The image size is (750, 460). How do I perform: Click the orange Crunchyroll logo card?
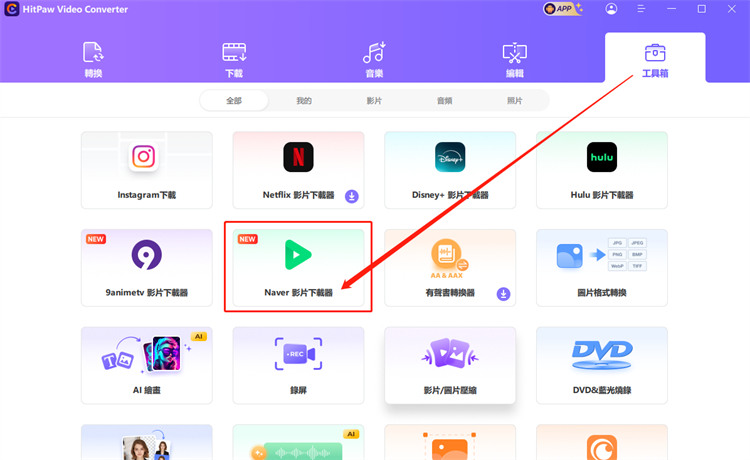[602, 442]
